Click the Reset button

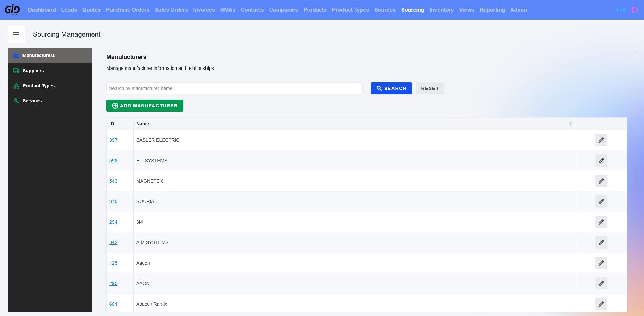(x=430, y=88)
